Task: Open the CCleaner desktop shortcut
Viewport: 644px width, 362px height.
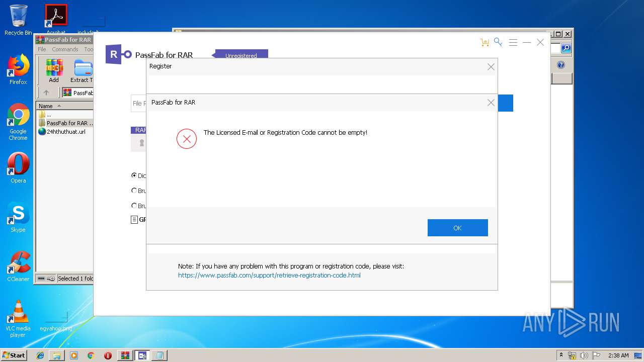Action: click(18, 266)
